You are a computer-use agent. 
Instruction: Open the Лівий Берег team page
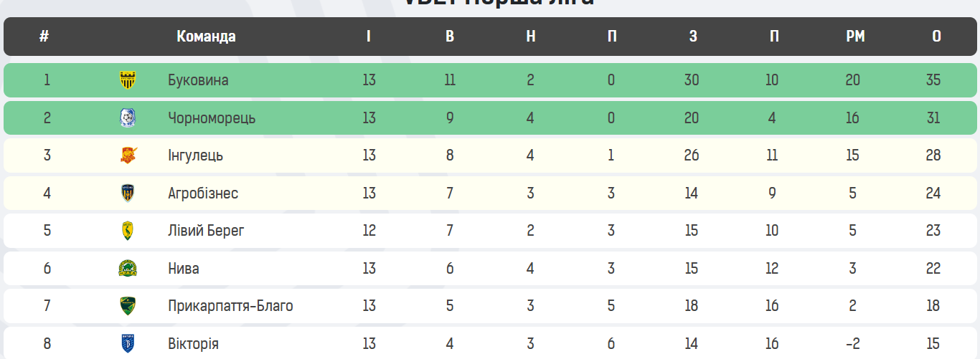[206, 231]
